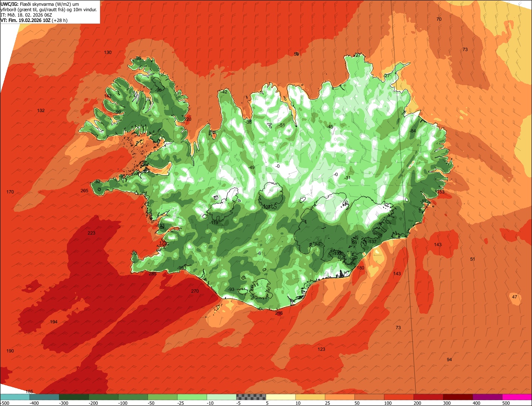Click the '223' value in the dark red area

[x=91, y=233]
